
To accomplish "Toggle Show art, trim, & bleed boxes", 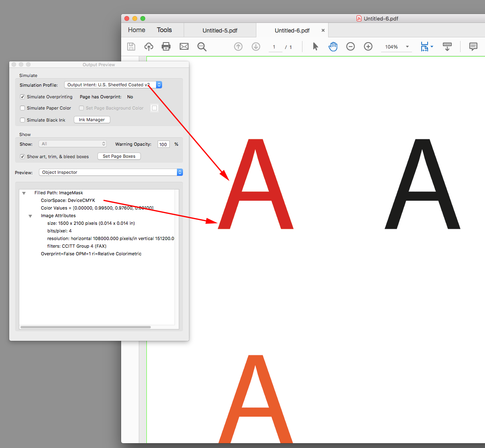I will 22,157.
